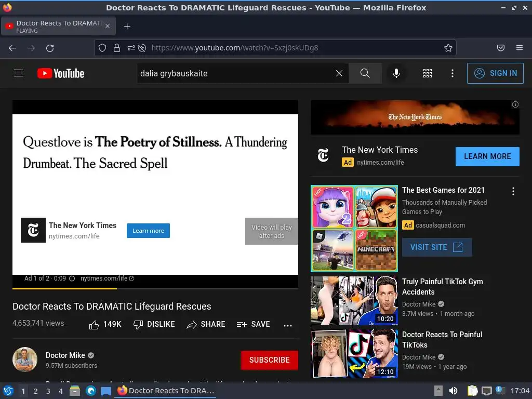Open the taskbar start menu icon
Viewport: 532px width, 399px height.
[x=8, y=391]
